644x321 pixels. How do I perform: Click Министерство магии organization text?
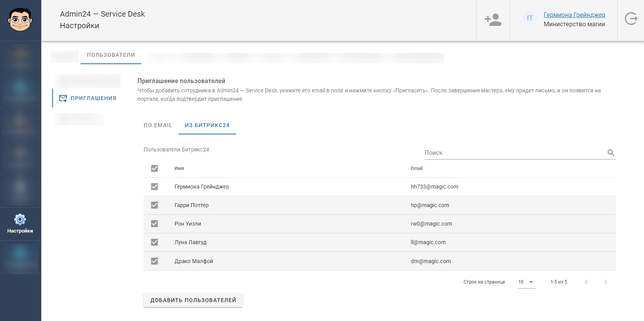574,24
